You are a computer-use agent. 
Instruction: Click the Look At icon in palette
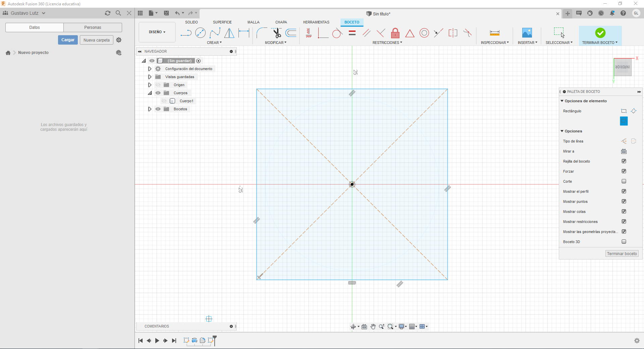pyautogui.click(x=624, y=151)
